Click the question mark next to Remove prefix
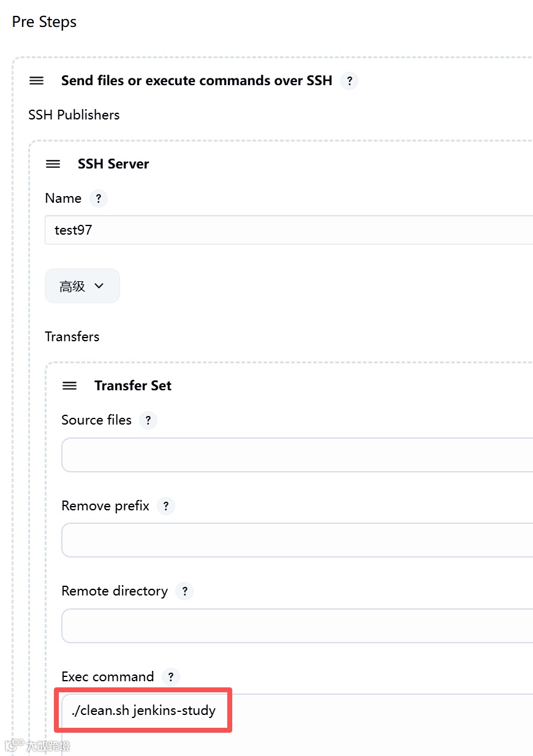533x756 pixels. point(166,506)
